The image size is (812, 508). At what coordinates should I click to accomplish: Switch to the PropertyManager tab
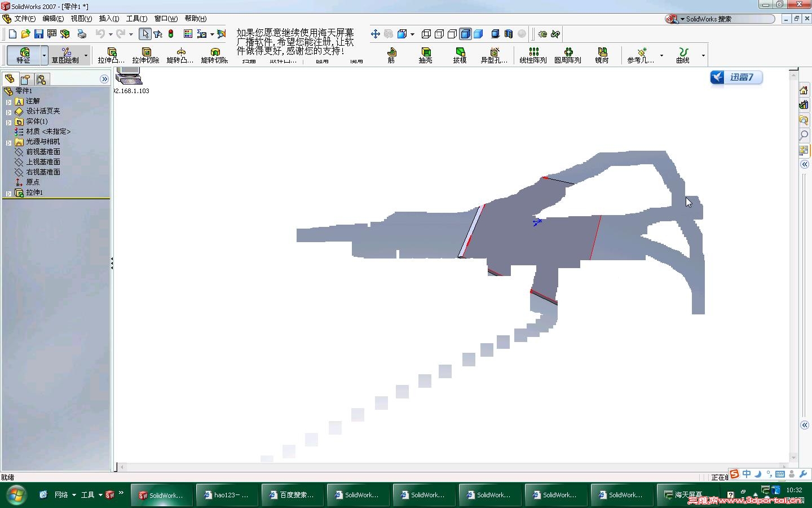pos(25,79)
